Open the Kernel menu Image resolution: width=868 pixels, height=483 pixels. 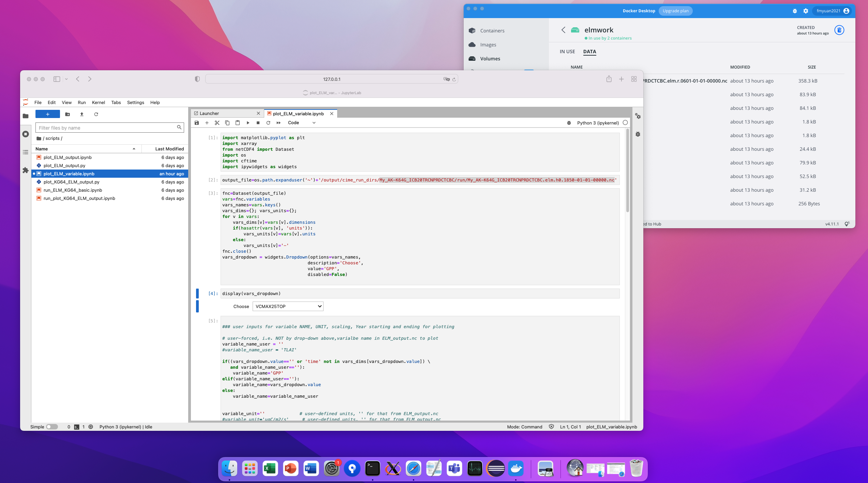pyautogui.click(x=98, y=102)
